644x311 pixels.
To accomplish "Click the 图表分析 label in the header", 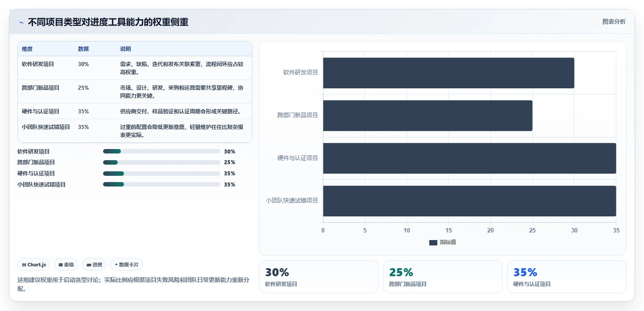I will (614, 21).
